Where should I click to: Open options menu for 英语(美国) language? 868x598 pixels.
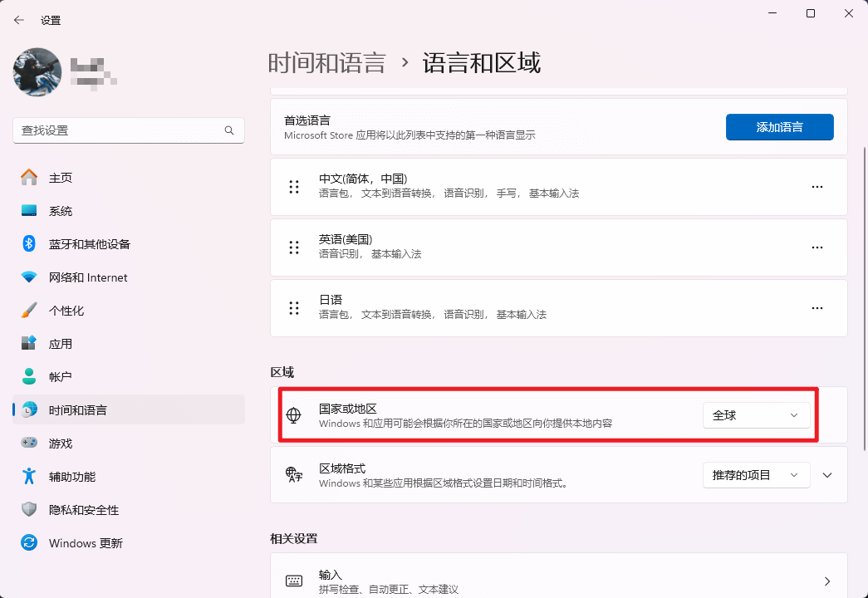(817, 247)
